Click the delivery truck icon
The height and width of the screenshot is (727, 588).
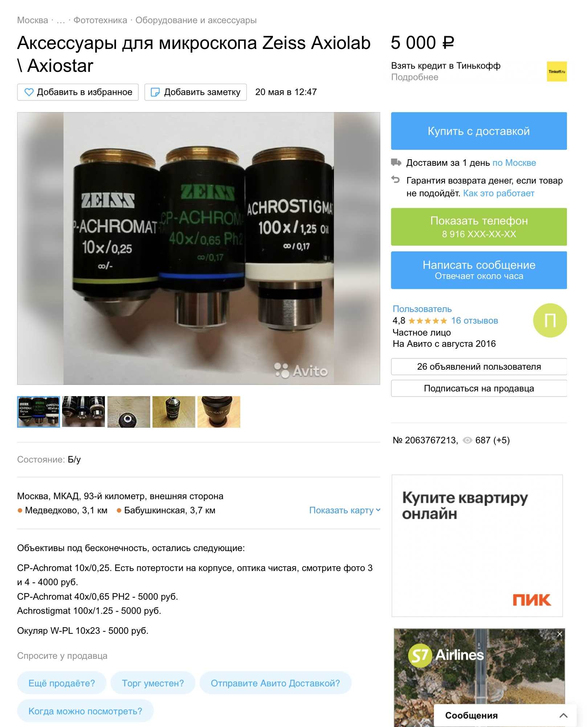pyautogui.click(x=396, y=162)
